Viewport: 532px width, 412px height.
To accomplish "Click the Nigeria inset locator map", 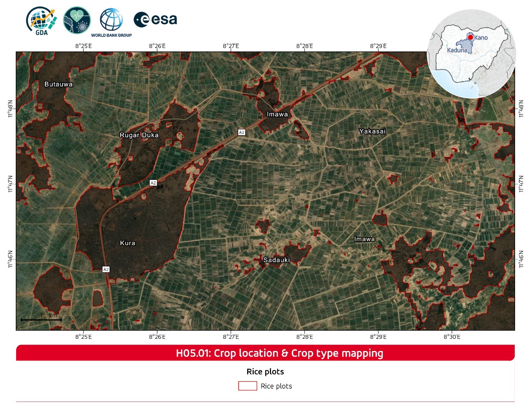I will pos(472,54).
